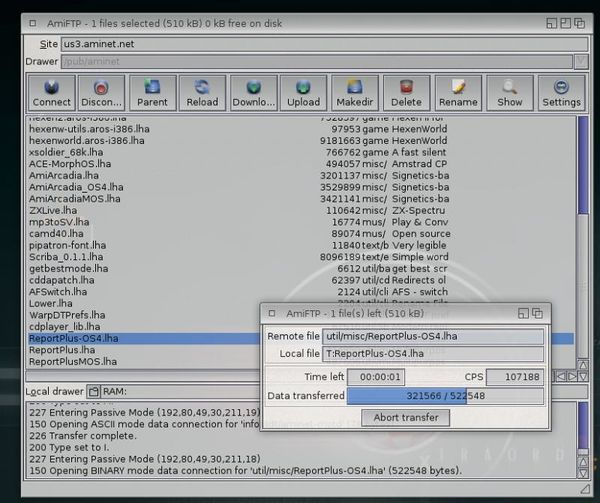Create directory with Makedir icon

[x=355, y=92]
